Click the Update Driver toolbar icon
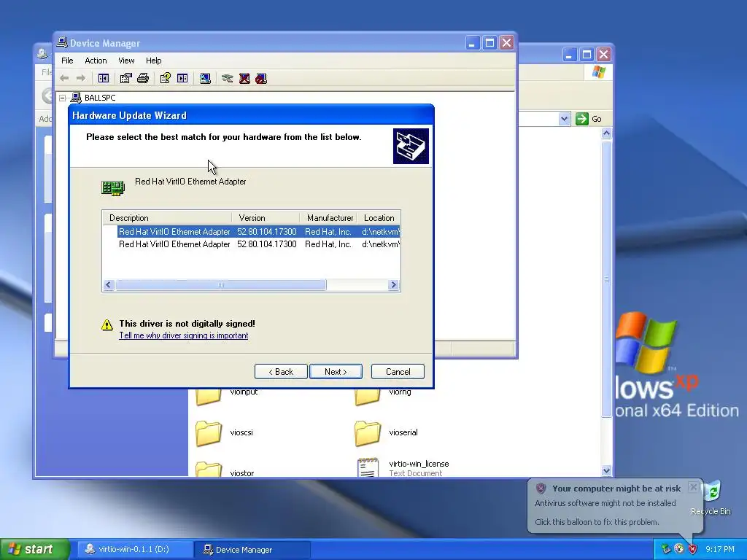 [228, 78]
